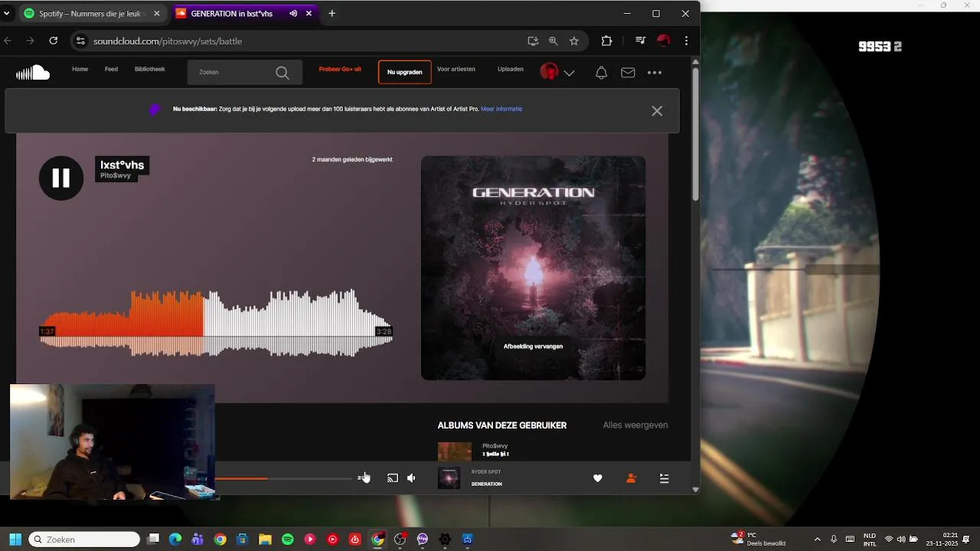Viewport: 980px width, 551px height.
Task: Go to Home in SoundCloud navigation
Action: pos(80,69)
